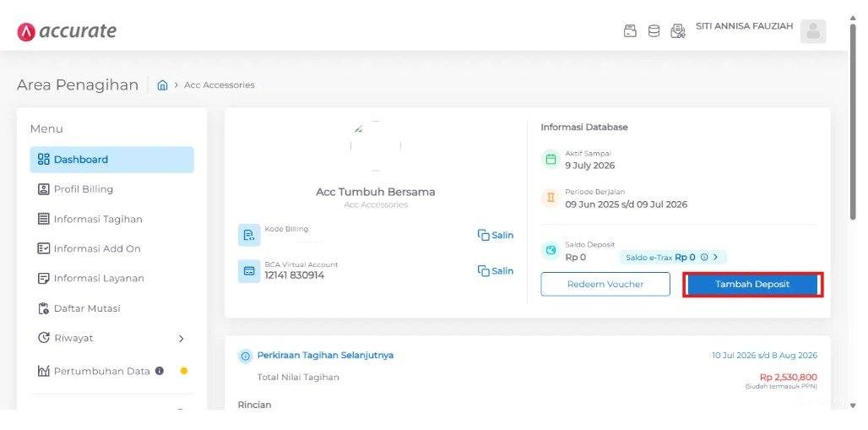Click the Tambah Deposit button
868x430 pixels.
pos(752,284)
